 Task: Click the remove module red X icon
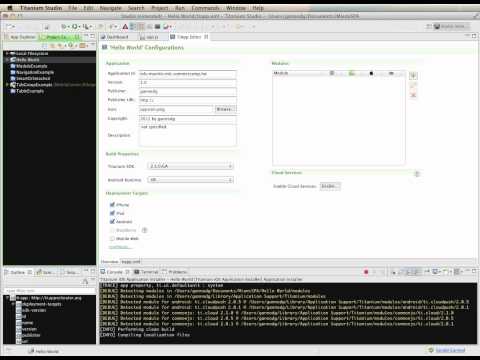(413, 95)
